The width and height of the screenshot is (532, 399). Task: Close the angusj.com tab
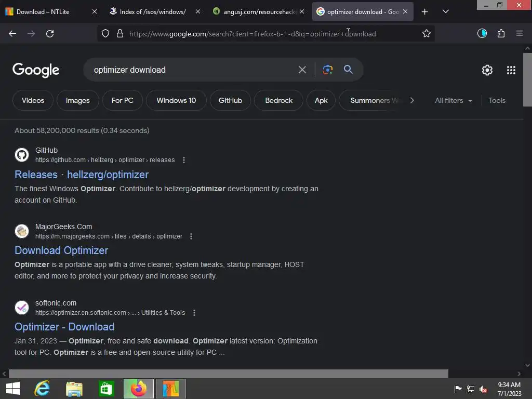click(x=302, y=11)
